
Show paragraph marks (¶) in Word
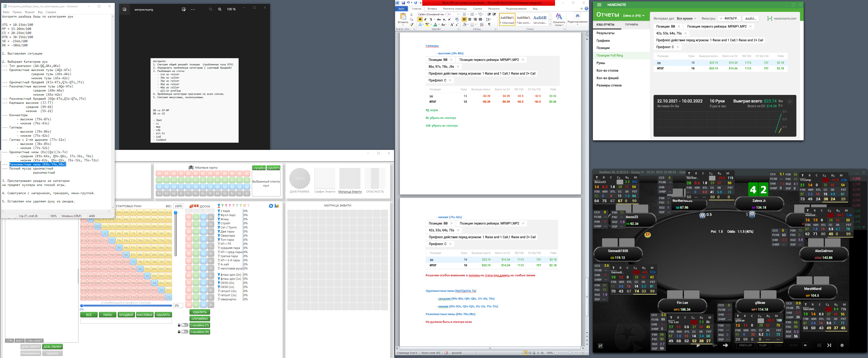pos(489,24)
